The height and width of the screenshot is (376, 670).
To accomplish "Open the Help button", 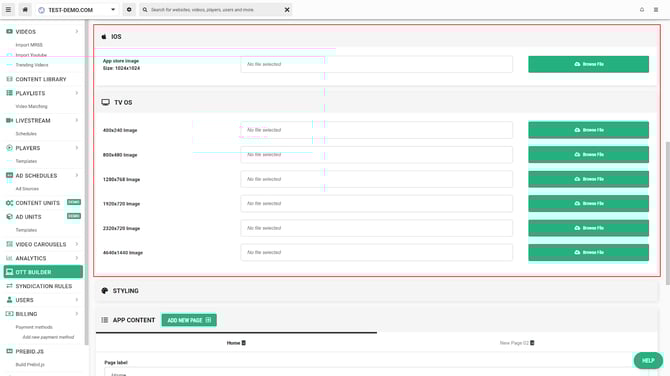I will coord(648,361).
